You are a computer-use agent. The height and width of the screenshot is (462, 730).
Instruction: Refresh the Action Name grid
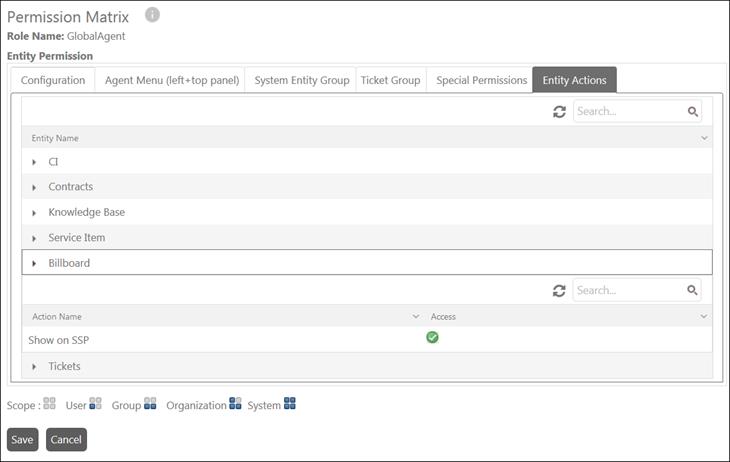click(559, 291)
